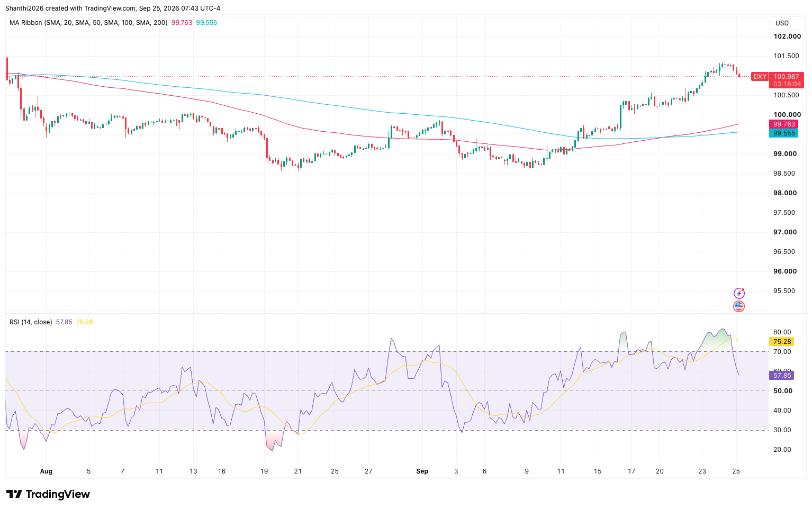Screen dimensions: 812x510
Task: Click the RSI (14, close) indicator legend
Action: click(x=31, y=322)
